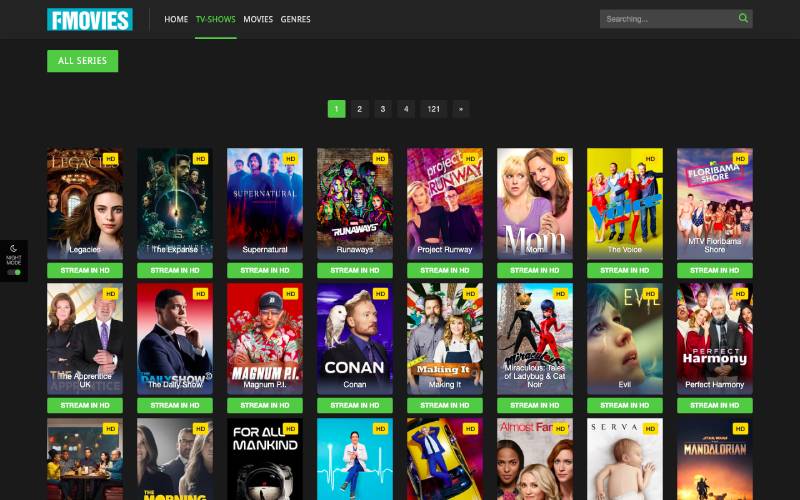Image resolution: width=800 pixels, height=500 pixels.
Task: Open the Movies menu item
Action: (258, 19)
